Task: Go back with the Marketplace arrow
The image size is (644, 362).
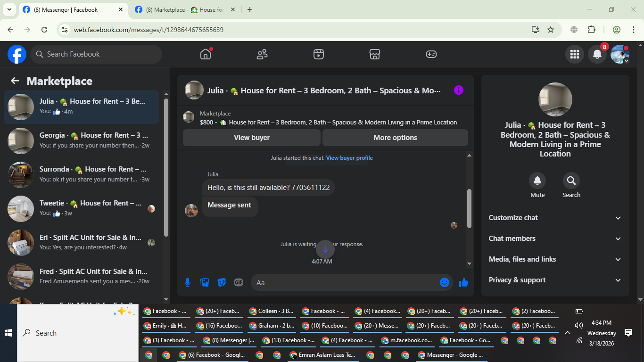Action: click(15, 81)
